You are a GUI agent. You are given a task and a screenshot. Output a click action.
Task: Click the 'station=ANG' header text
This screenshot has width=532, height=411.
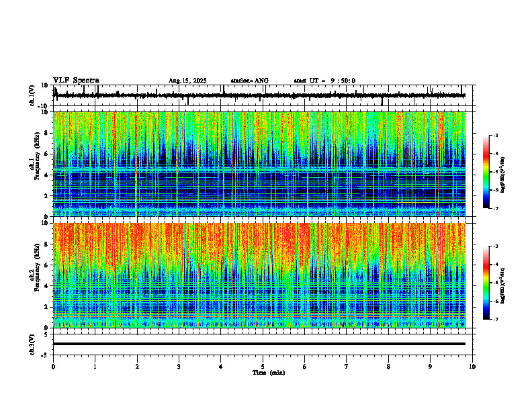coord(249,81)
